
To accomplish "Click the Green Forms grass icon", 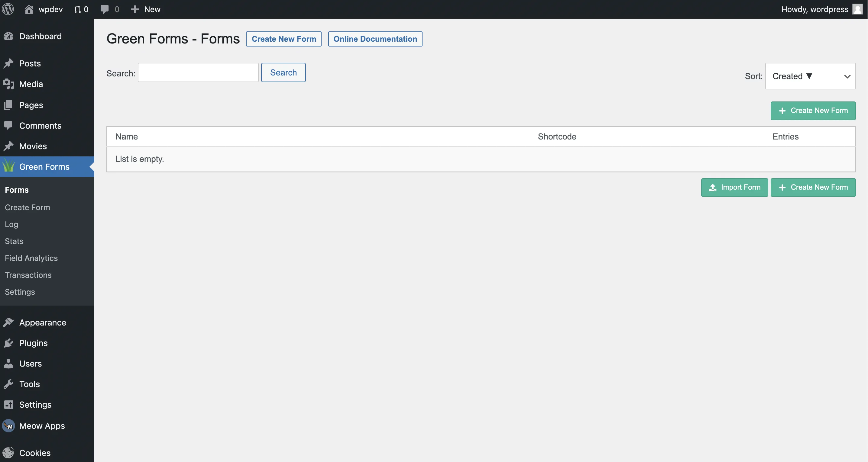I will point(8,167).
